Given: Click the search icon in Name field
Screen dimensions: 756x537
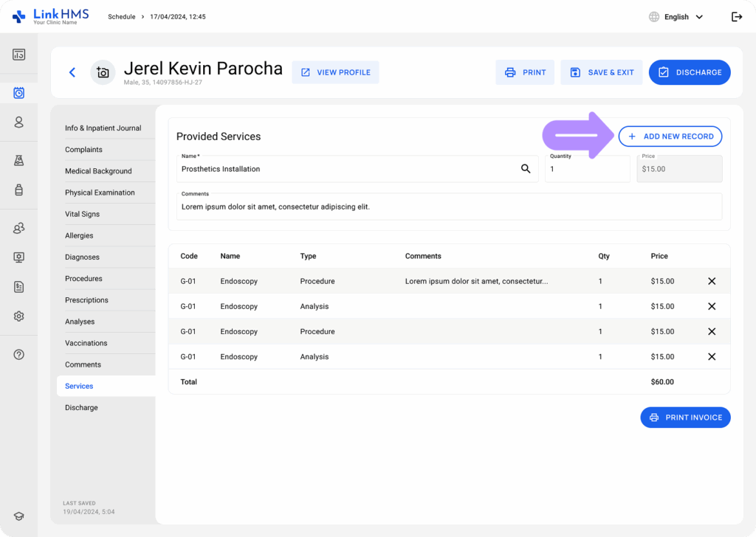Looking at the screenshot, I should [x=526, y=169].
